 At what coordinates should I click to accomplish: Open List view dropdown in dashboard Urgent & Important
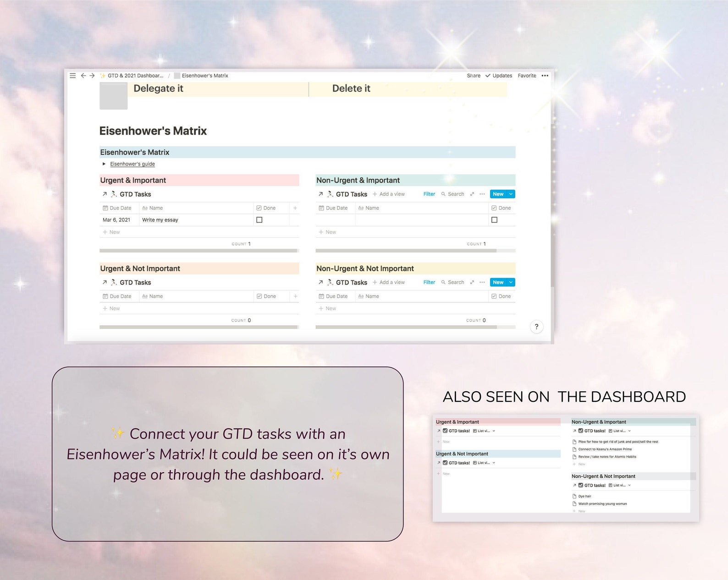[484, 431]
